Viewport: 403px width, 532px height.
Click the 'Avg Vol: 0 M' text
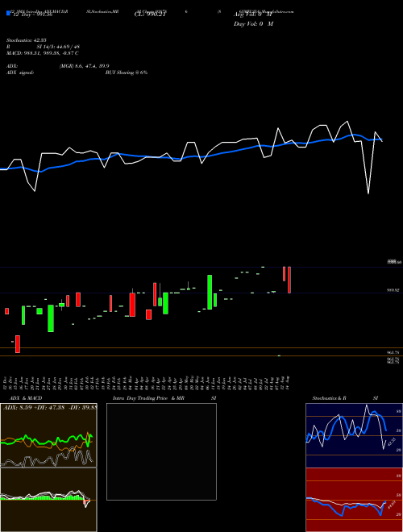click(x=253, y=15)
